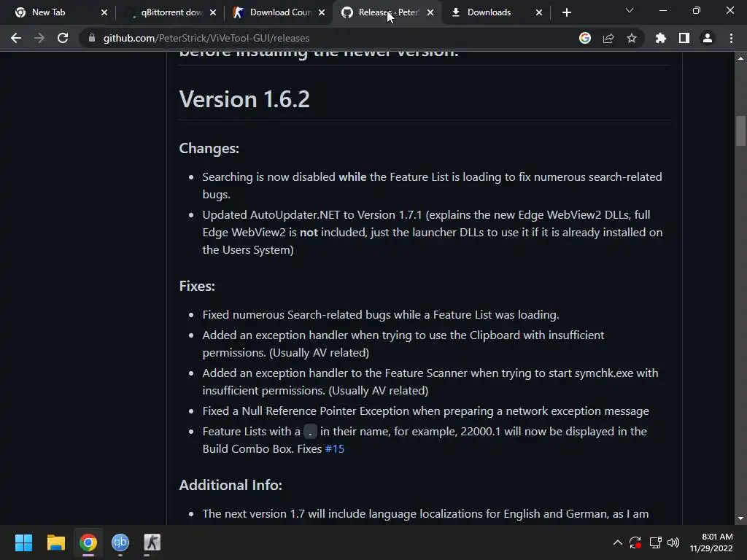Show hidden system tray icons
This screenshot has width=747, height=560.
617,542
